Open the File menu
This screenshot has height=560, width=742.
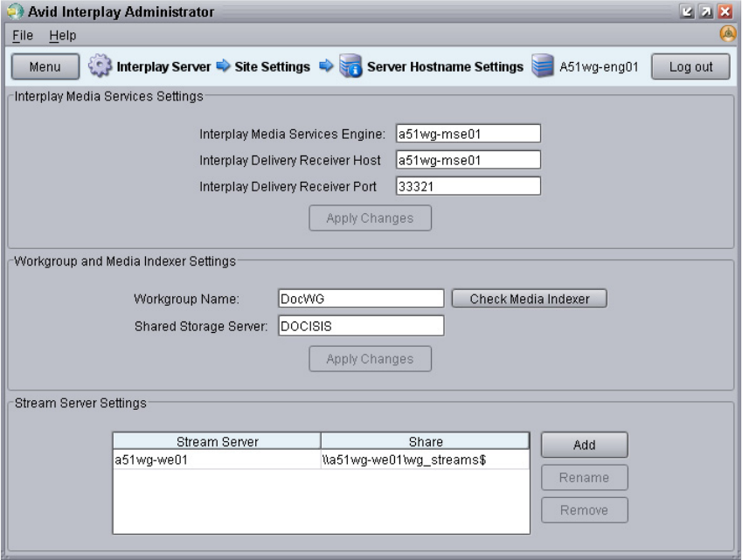[23, 36]
